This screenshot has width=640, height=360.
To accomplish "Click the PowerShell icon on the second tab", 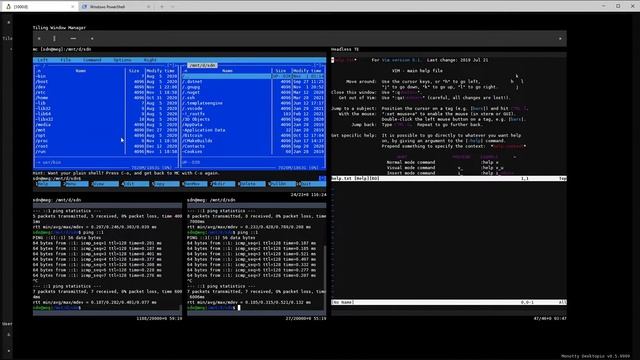I will pos(84,7).
